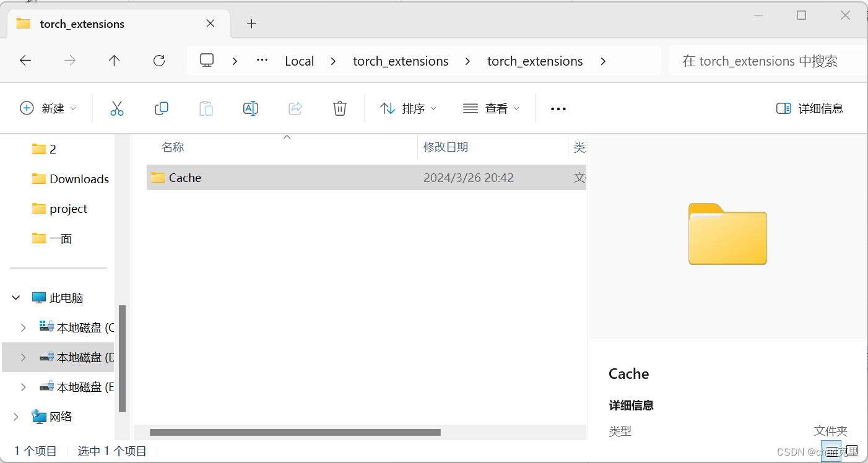868x463 pixels.
Task: Open the 排序 sort dropdown
Action: [408, 108]
